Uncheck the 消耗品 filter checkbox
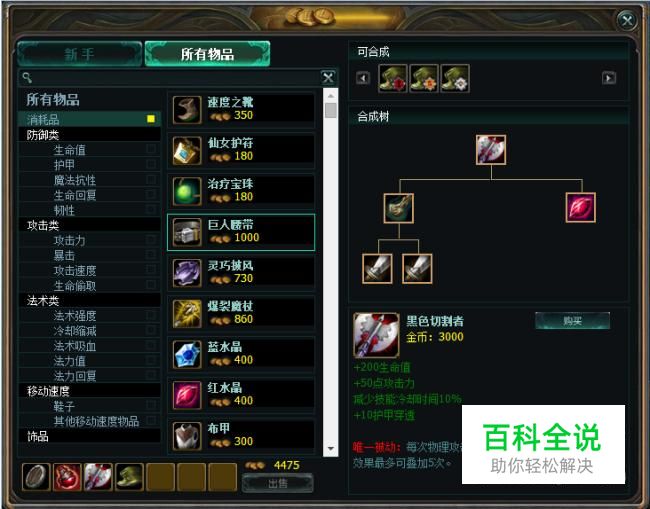The width and height of the screenshot is (650, 509). (x=151, y=119)
